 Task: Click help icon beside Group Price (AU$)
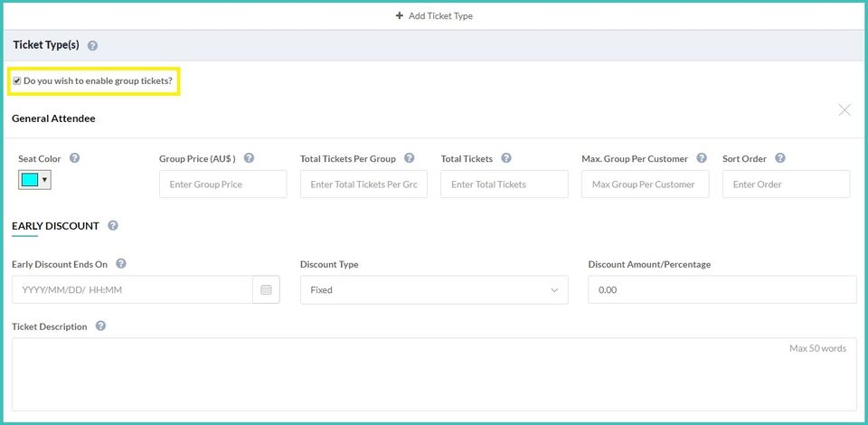pos(249,158)
